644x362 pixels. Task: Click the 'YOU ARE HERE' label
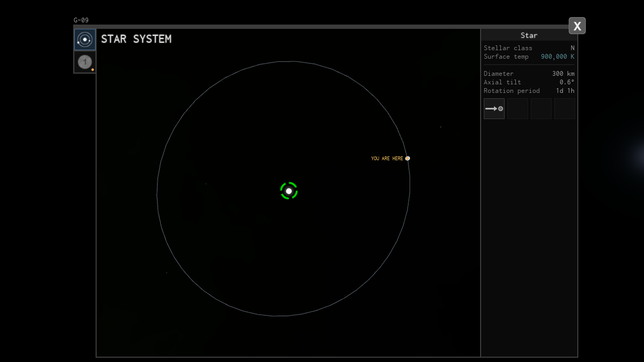click(387, 159)
